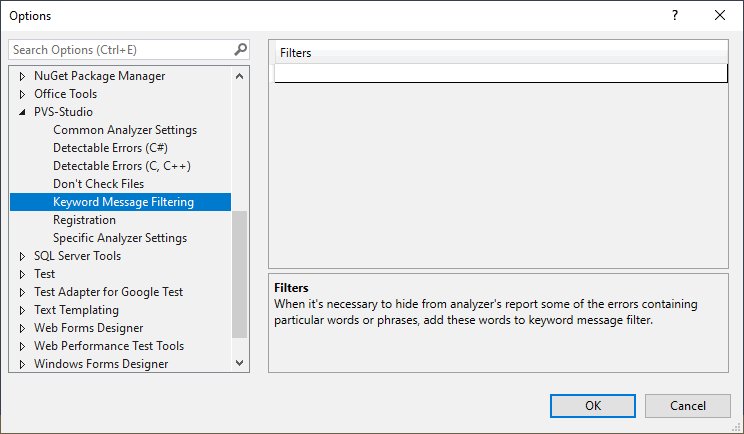Focus the Search Options input field

point(120,49)
